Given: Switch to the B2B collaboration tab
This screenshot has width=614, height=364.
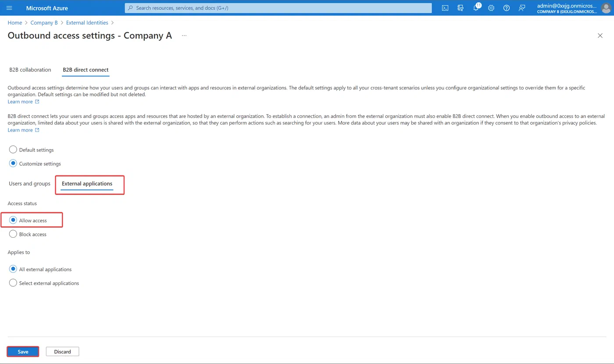Looking at the screenshot, I should 30,70.
